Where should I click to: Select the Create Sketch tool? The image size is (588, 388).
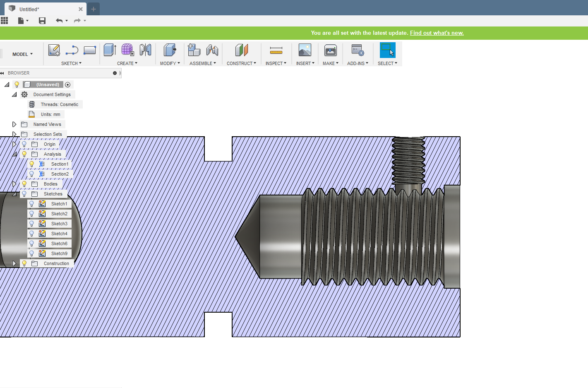(x=54, y=50)
